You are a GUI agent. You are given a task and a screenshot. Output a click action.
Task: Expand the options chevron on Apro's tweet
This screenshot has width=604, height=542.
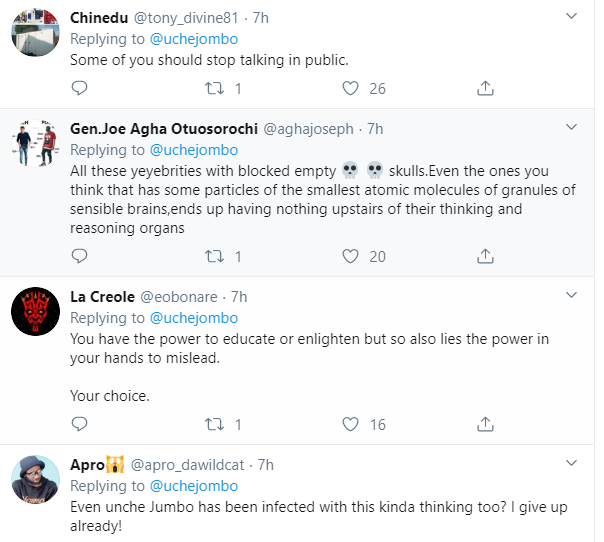[x=572, y=464]
